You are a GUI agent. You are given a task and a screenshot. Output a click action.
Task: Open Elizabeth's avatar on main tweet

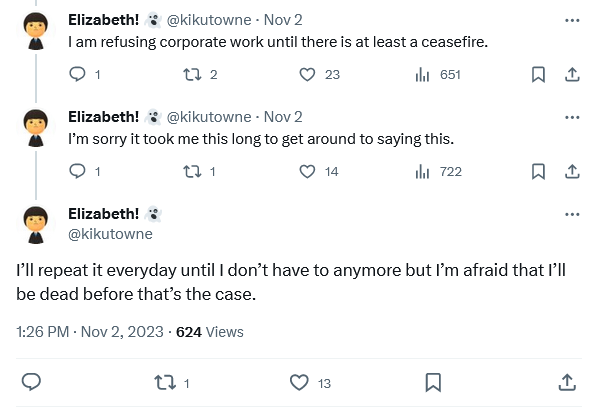(x=36, y=225)
